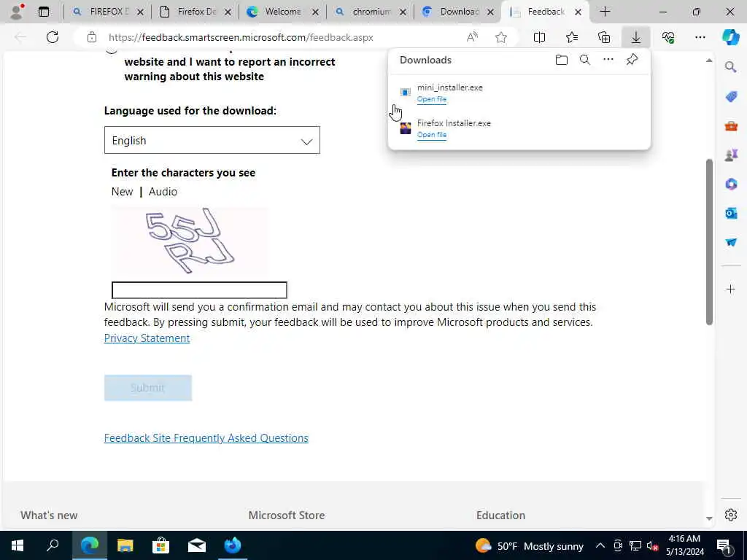Show hidden tray icons chevron
The width and height of the screenshot is (747, 560).
(600, 545)
